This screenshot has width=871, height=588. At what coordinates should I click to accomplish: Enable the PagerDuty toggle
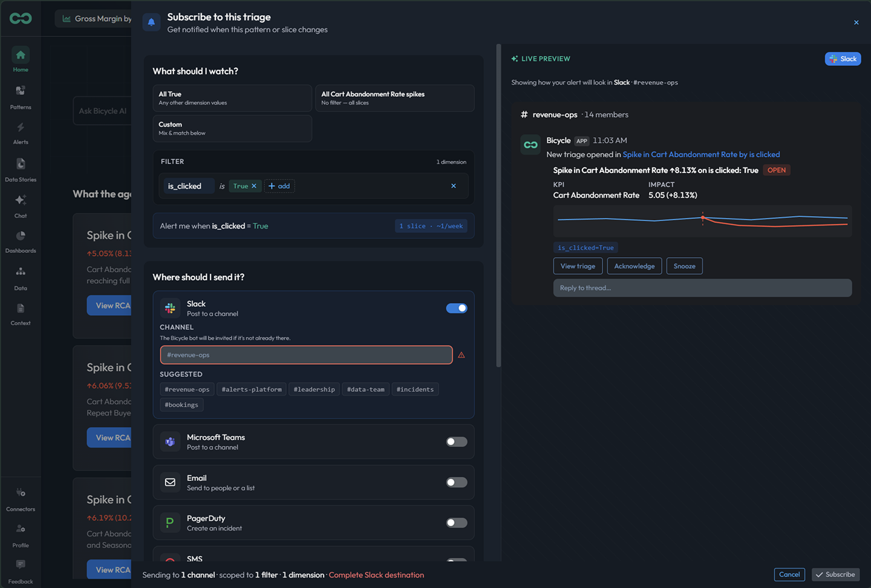tap(457, 523)
